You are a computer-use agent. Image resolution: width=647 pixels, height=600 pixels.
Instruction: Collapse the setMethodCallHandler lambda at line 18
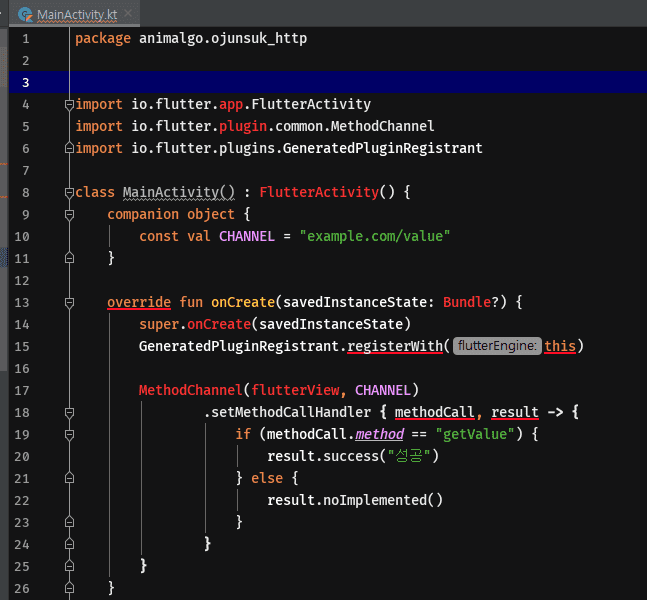[x=69, y=412]
